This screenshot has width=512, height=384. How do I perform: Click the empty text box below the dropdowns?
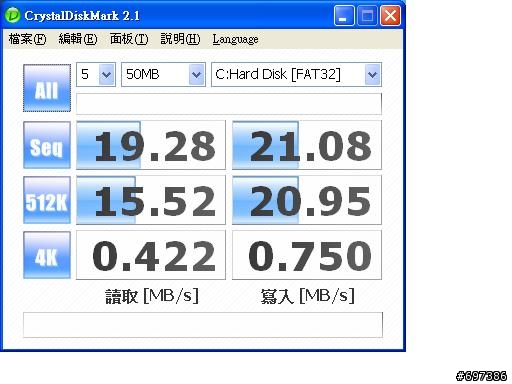229,104
